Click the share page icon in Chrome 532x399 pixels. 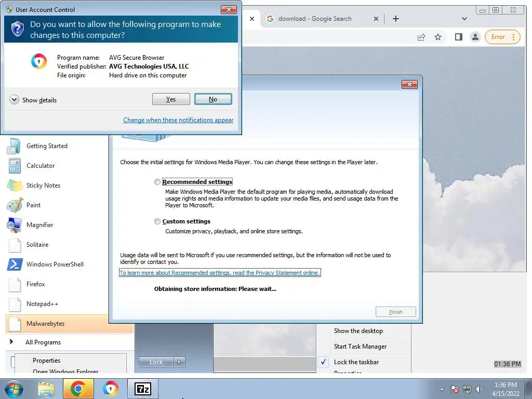[x=421, y=37]
